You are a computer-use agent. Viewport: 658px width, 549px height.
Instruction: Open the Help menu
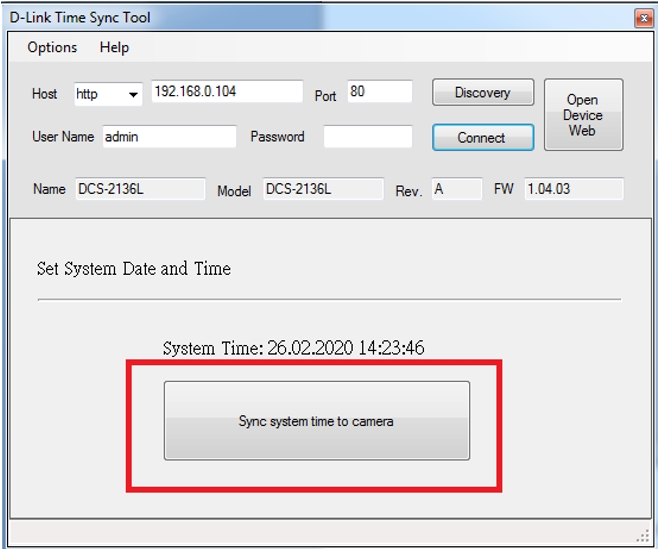114,47
